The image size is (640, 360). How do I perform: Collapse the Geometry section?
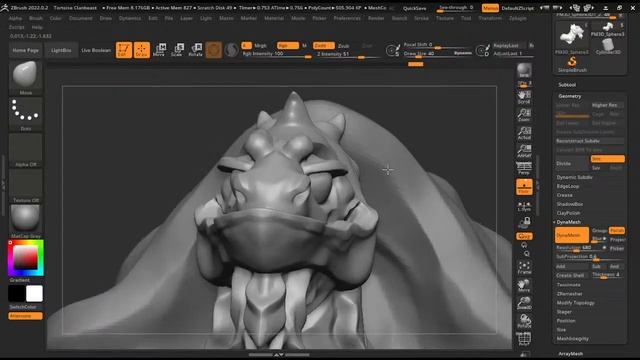click(x=569, y=96)
